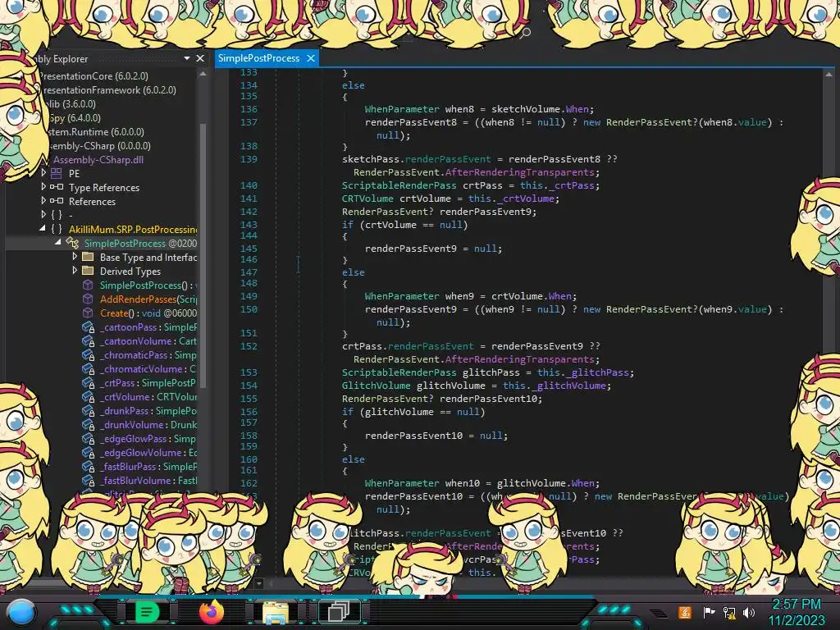Click the SimplePostProcess() constructor method icon

tap(88, 285)
